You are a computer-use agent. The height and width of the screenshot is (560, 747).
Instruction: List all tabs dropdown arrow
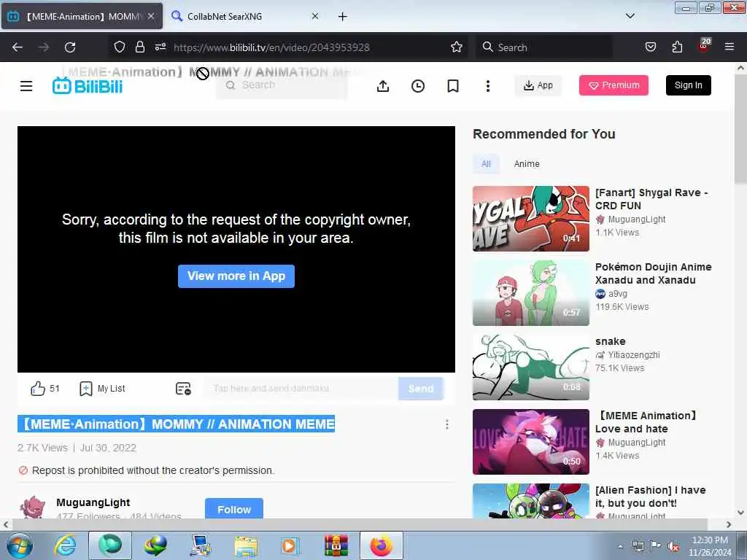coord(630,16)
